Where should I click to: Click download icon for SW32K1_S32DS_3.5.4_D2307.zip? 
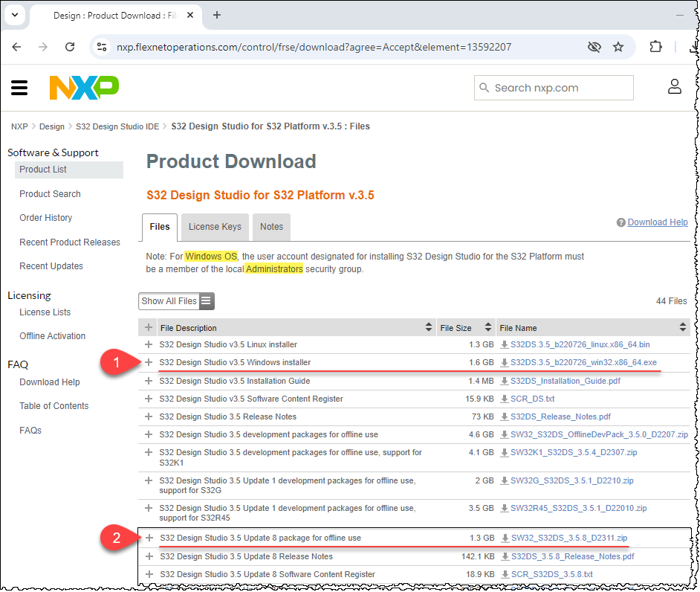pos(505,453)
